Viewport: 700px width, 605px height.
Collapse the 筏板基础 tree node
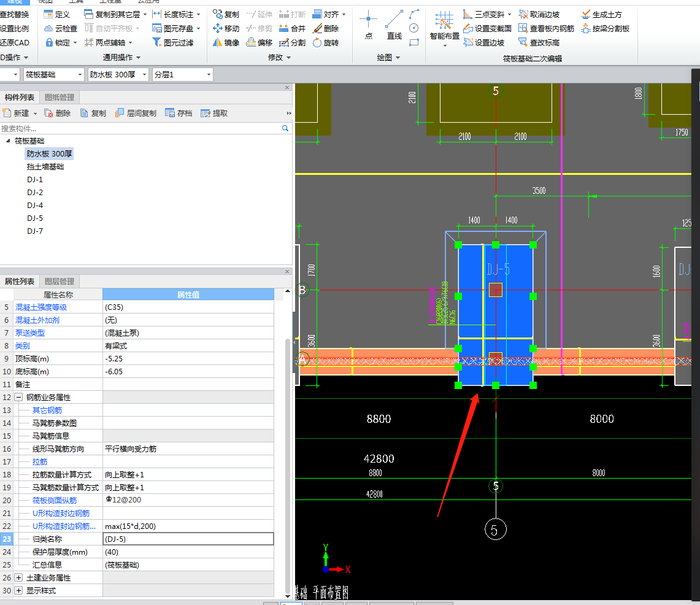pos(8,141)
